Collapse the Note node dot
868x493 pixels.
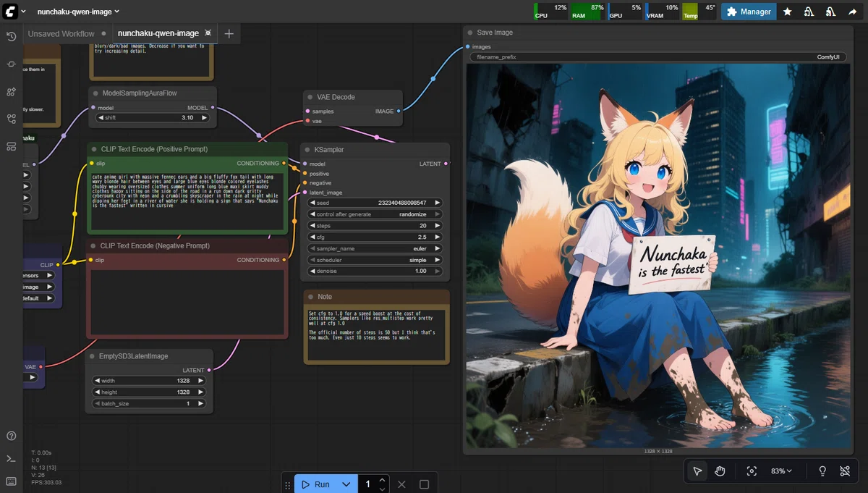(x=310, y=297)
